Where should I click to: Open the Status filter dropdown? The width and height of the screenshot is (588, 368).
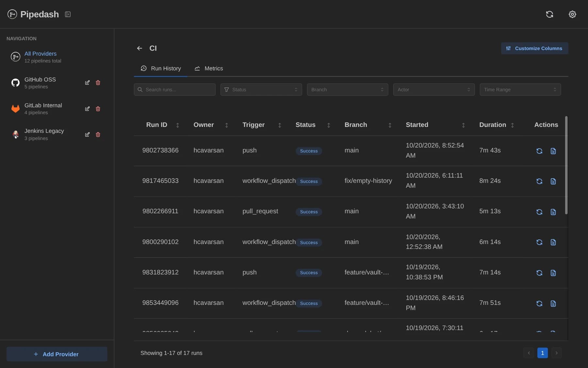(x=261, y=90)
